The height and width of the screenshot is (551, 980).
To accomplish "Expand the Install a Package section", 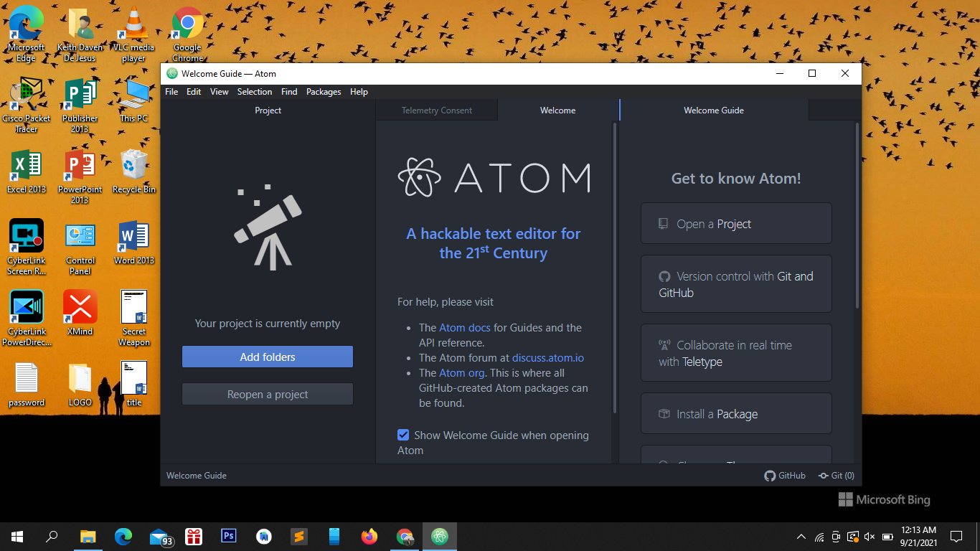I will (x=735, y=414).
